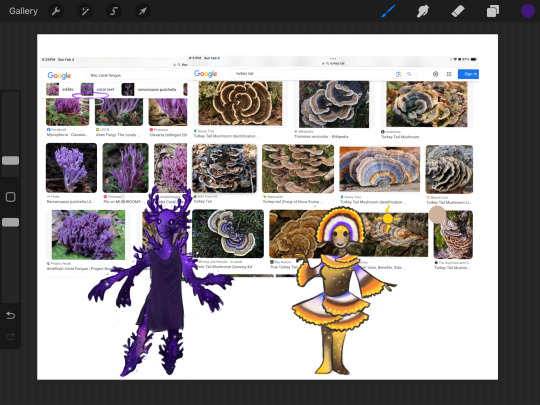Select the Smudge tool
Screen dimensions: 540x405
(x=423, y=11)
